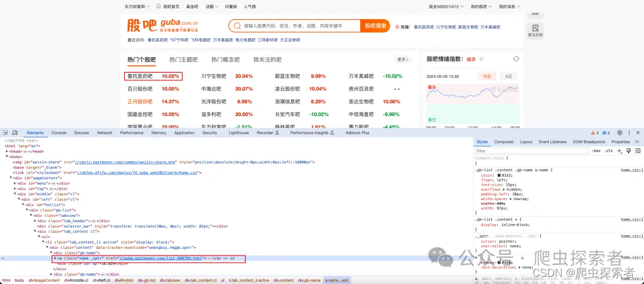Toggle the .hov element state panel
644x284 pixels.
pyautogui.click(x=596, y=151)
